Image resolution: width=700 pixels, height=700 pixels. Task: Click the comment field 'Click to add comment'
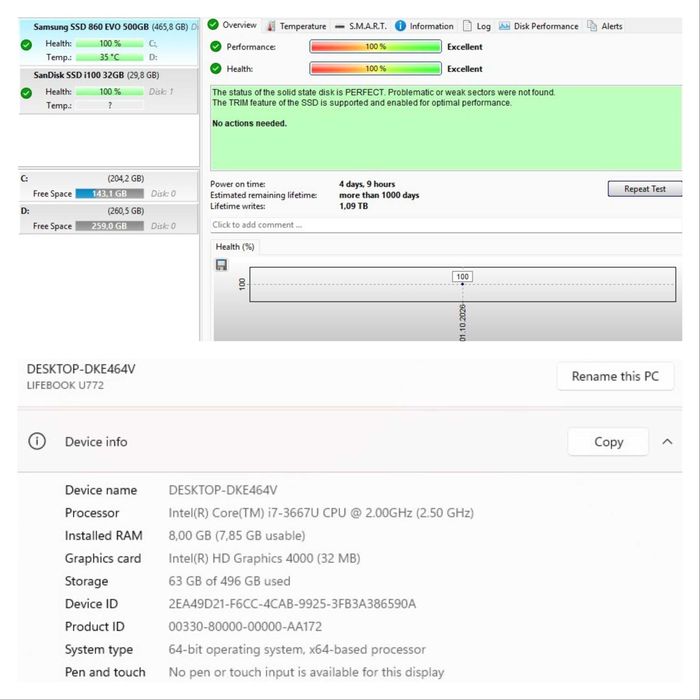click(x=446, y=225)
